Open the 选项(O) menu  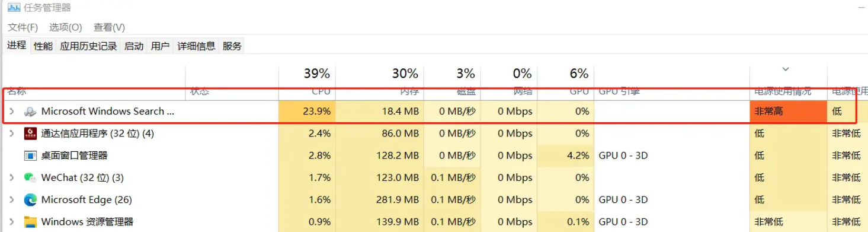(66, 27)
